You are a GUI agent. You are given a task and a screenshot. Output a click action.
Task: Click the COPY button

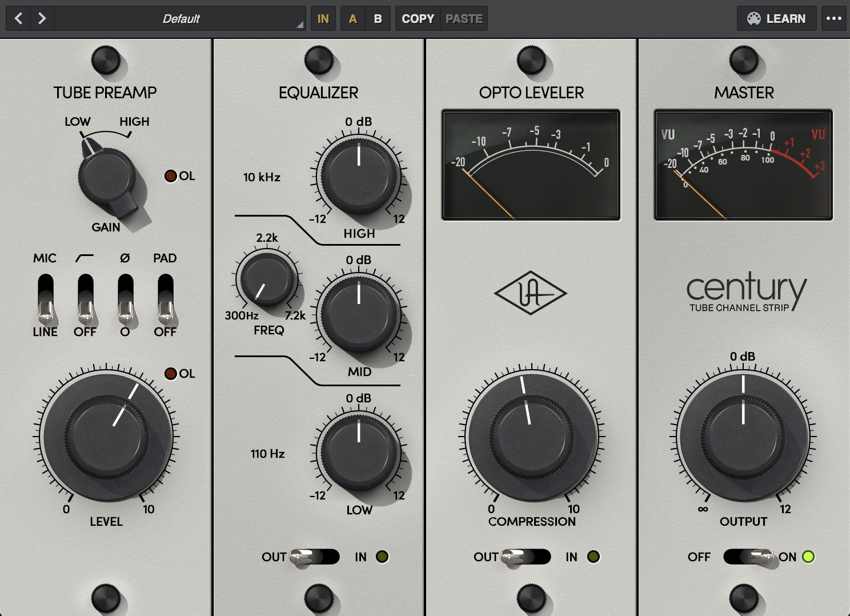point(417,18)
